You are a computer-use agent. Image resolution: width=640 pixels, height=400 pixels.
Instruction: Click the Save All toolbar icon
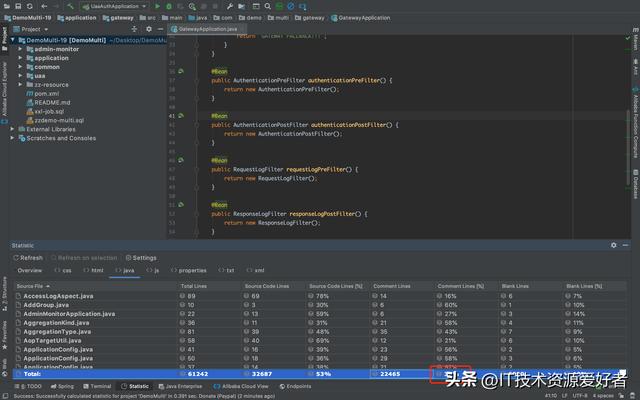point(18,6)
